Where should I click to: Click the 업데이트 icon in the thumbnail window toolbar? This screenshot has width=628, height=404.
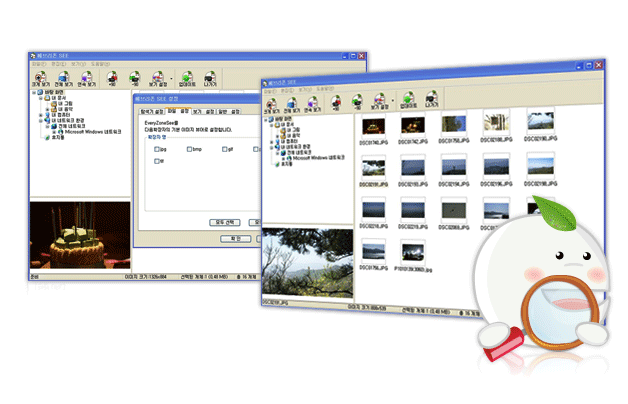click(407, 101)
